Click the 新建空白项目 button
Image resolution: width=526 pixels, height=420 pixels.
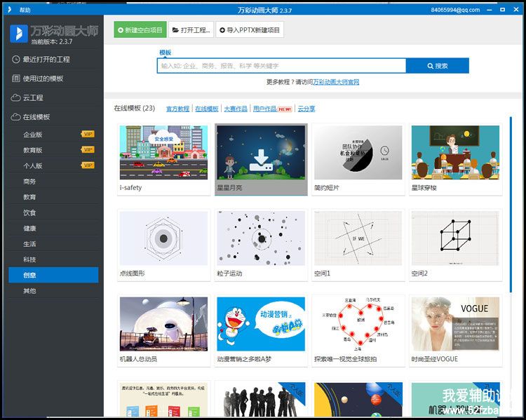pos(140,31)
